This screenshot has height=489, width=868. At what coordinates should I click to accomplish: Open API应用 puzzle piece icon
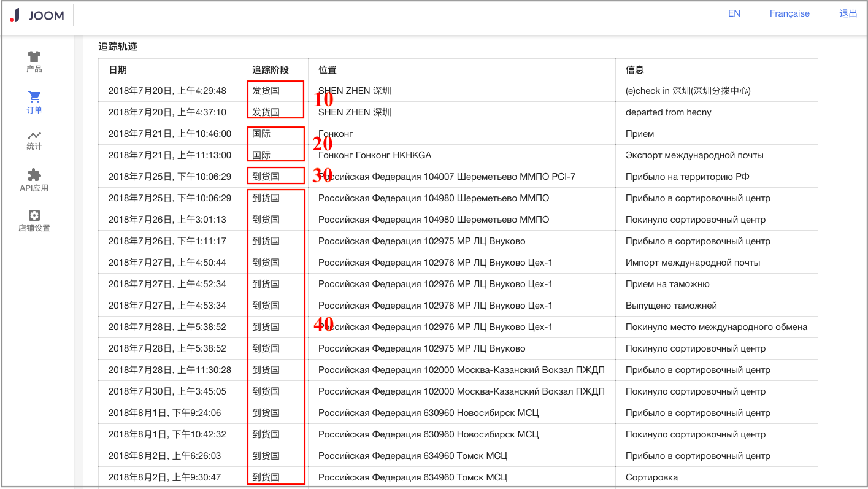coord(34,175)
